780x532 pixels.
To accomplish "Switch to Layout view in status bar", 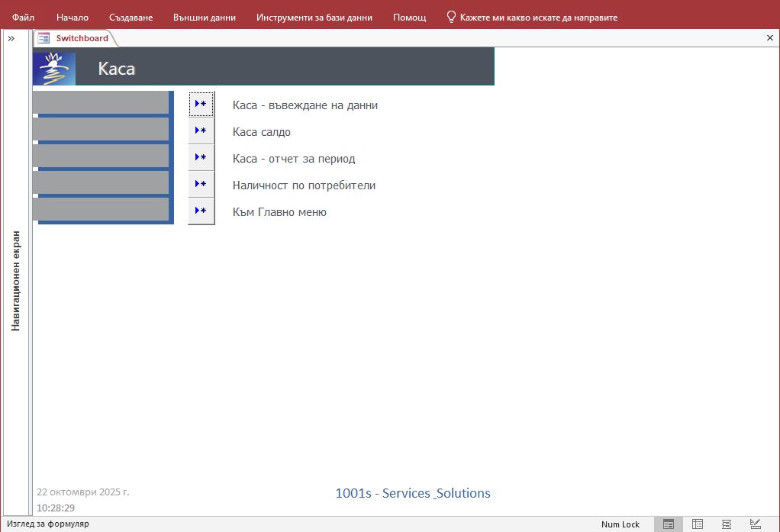I will point(727,524).
